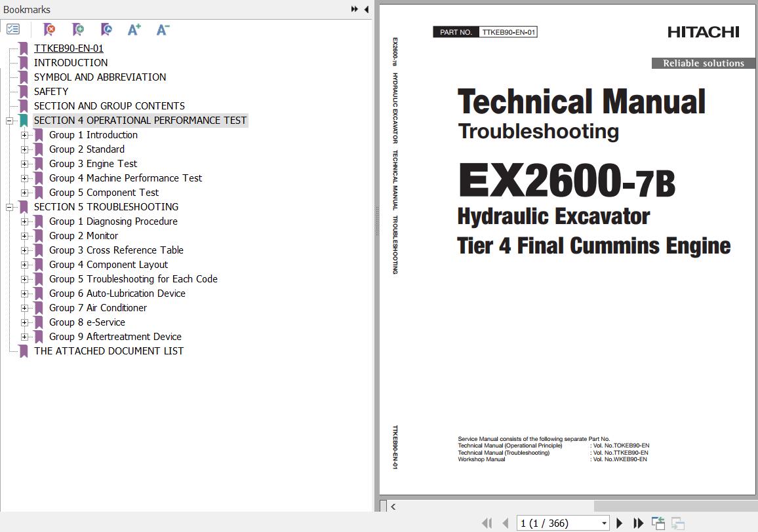Screen dimensions: 758x532
Task: Click bookmark icon beside Group 8 e-Service
Action: click(39, 322)
